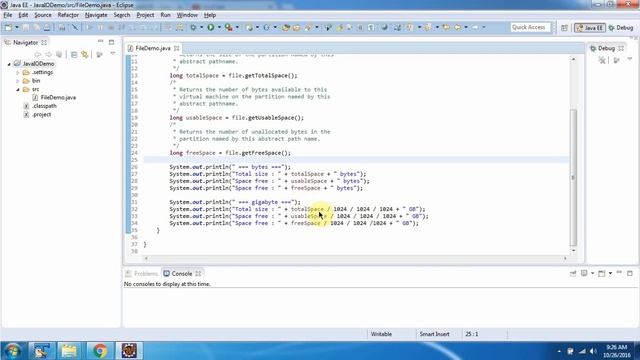
Task: Minimize the Navigator panel
Action: [x=100, y=42]
